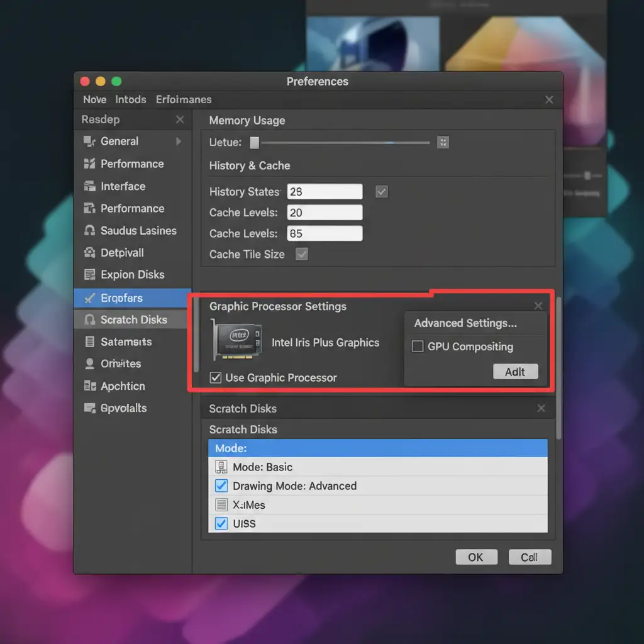
Task: Click the History States input field
Action: pyautogui.click(x=325, y=192)
